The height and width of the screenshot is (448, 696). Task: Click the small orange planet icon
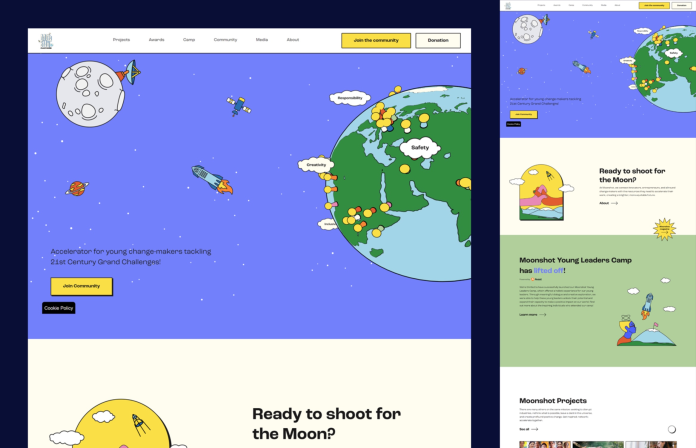tap(77, 188)
